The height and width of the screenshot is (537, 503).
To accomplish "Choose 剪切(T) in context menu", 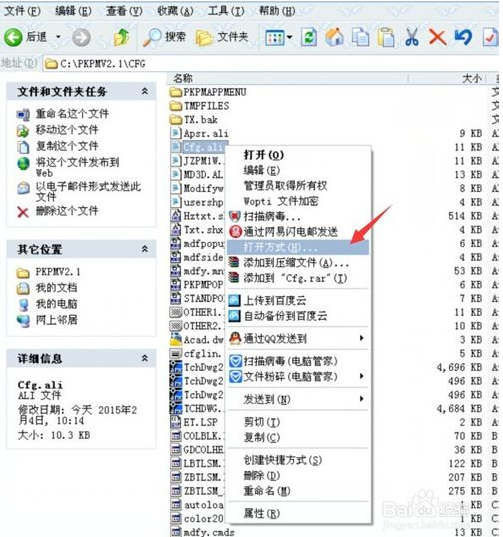I will pos(298,422).
